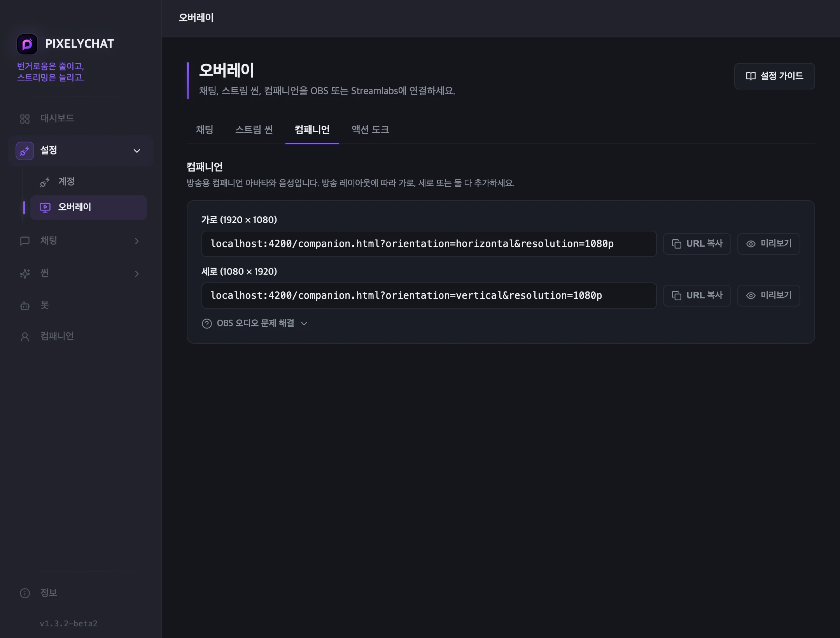This screenshot has width=840, height=638.
Task: Switch to the 채팅 tab
Action: (205, 130)
